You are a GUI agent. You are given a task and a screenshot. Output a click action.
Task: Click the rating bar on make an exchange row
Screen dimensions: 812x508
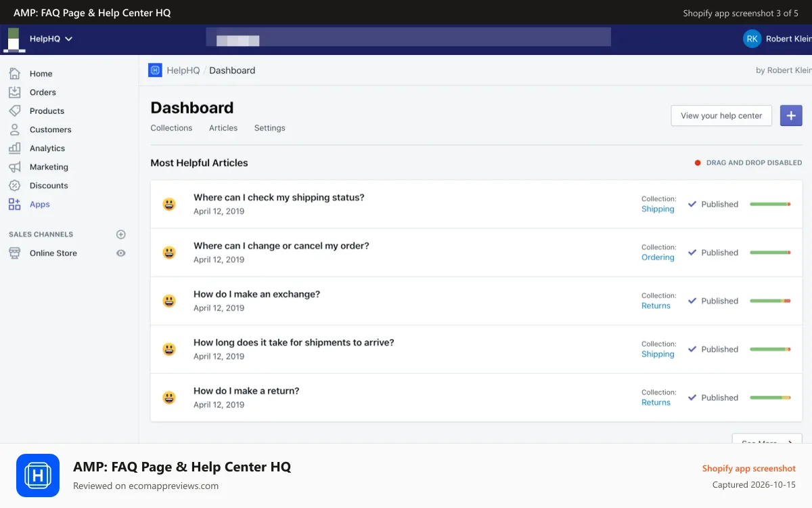coord(770,301)
